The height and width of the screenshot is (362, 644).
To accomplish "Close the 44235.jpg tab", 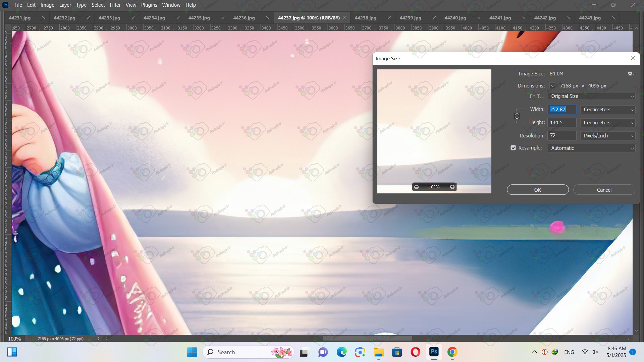I will tap(223, 18).
